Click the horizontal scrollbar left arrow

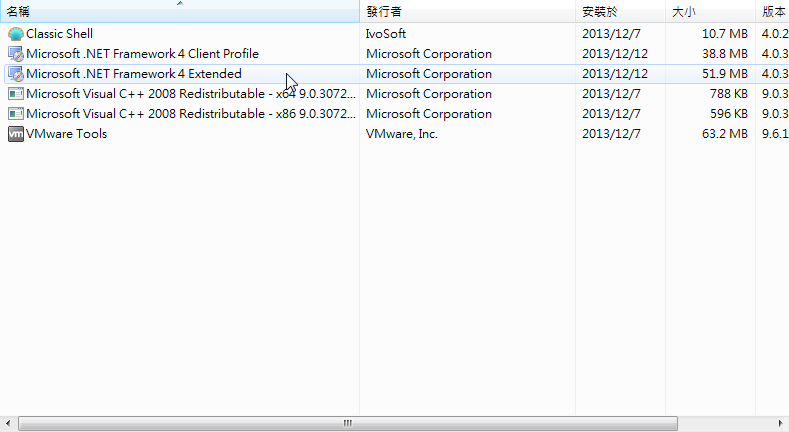pyautogui.click(x=8, y=423)
